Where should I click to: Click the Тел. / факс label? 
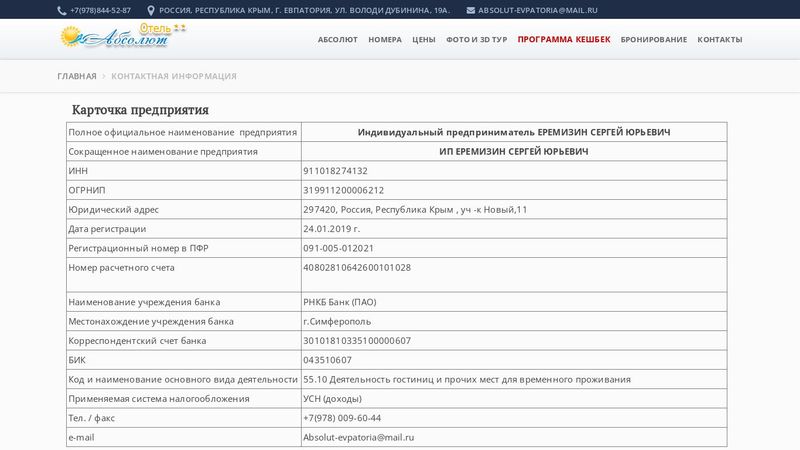point(91,418)
